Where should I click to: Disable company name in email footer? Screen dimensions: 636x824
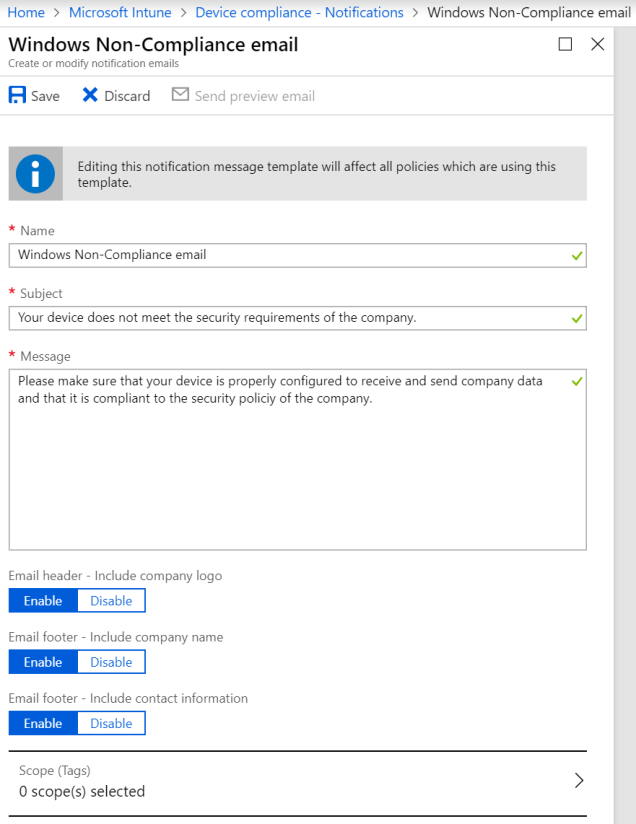[111, 662]
